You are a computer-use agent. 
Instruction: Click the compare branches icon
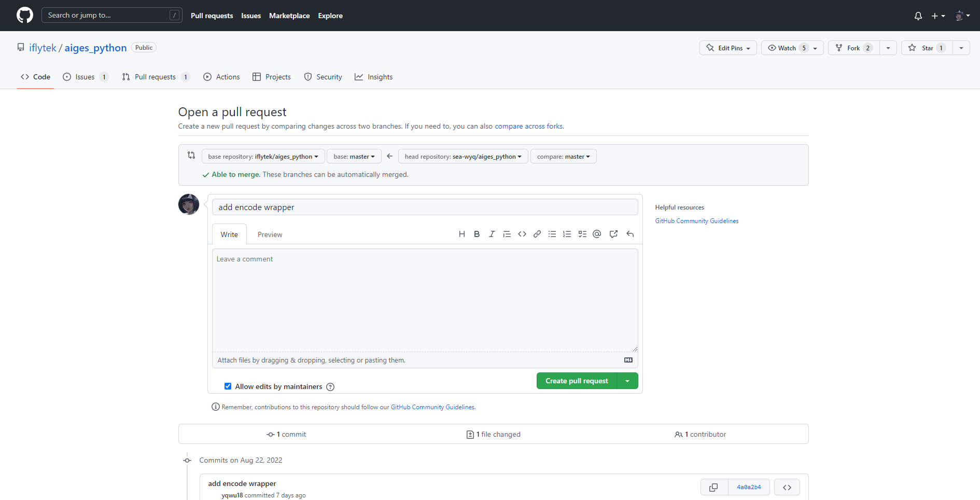[x=191, y=155]
